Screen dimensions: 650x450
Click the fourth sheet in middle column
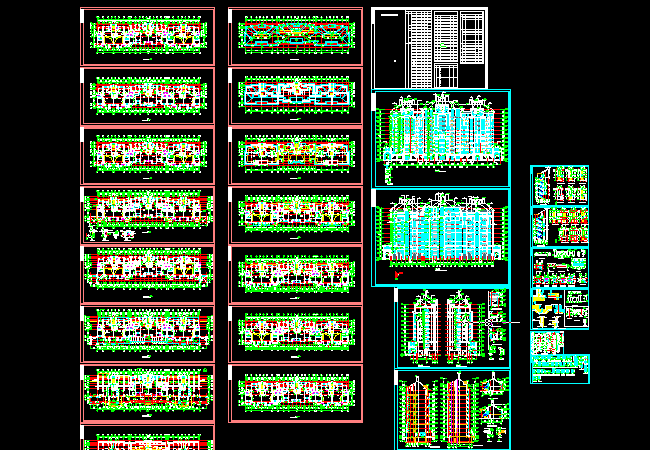(295, 214)
